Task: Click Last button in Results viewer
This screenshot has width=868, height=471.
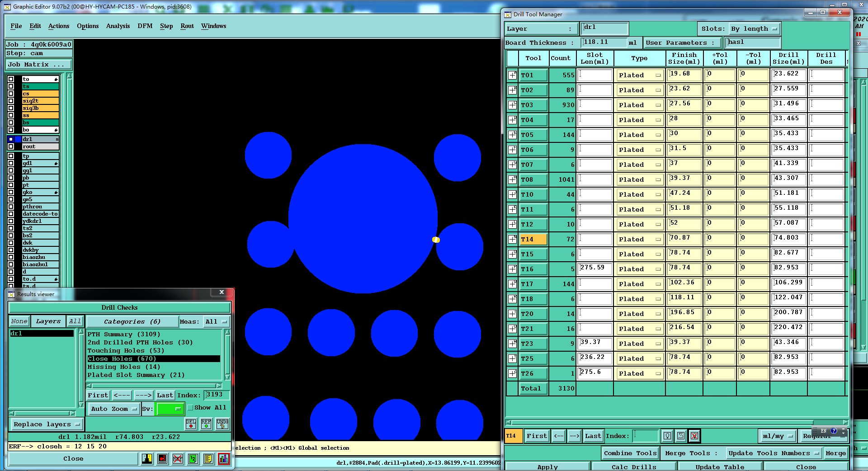Action: (x=165, y=395)
